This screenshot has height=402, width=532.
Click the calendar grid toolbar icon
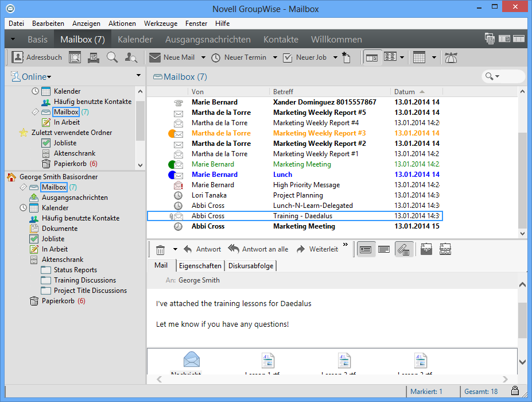420,57
